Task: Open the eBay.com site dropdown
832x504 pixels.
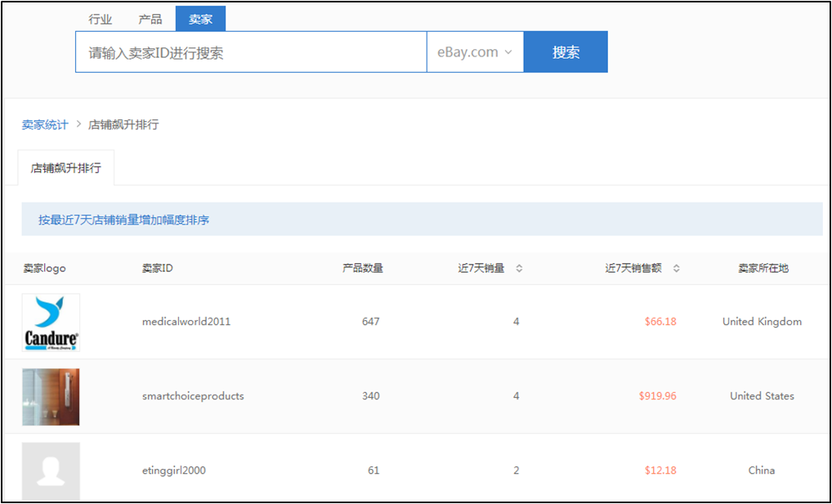Action: coord(475,52)
